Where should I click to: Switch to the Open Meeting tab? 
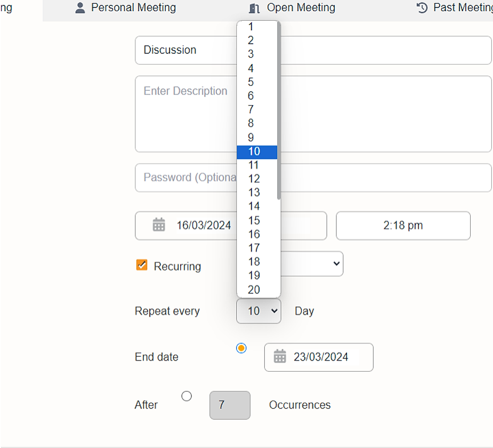tap(292, 7)
